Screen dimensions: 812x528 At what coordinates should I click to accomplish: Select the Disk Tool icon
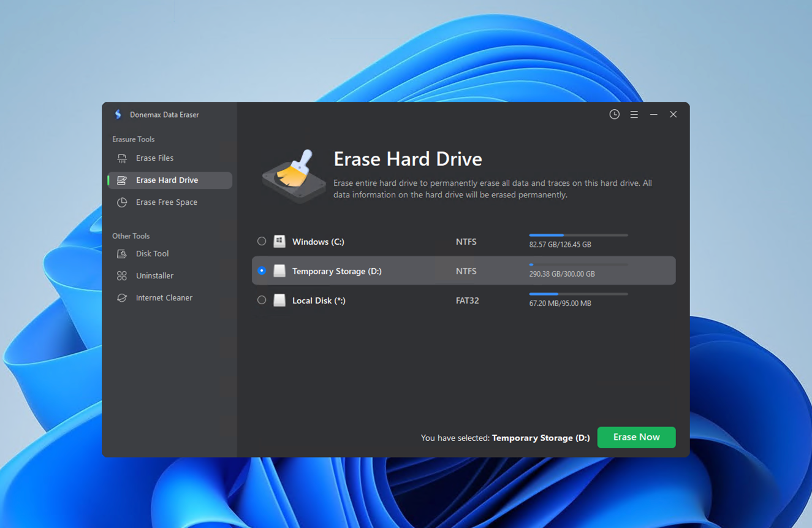click(x=123, y=253)
